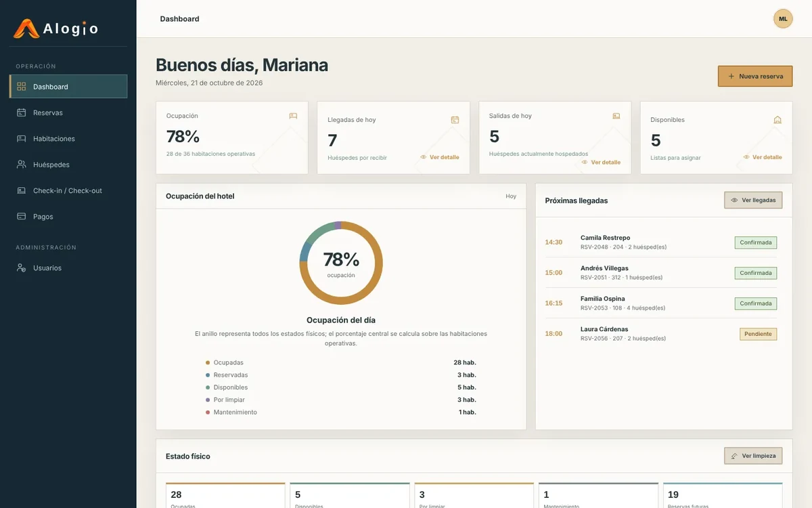The image size is (812, 508).
Task: Click the Ver llegadas button
Action: (753, 200)
